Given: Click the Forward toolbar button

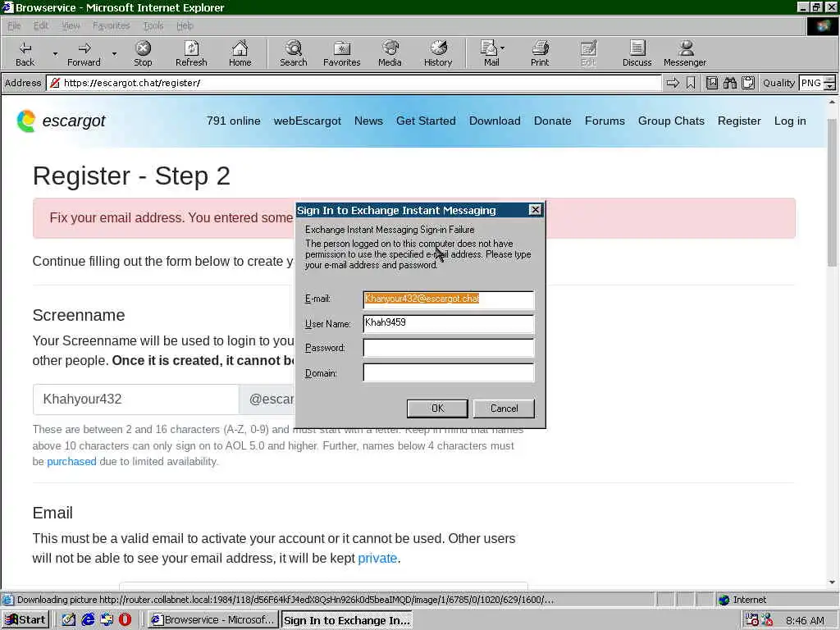Looking at the screenshot, I should [84, 53].
